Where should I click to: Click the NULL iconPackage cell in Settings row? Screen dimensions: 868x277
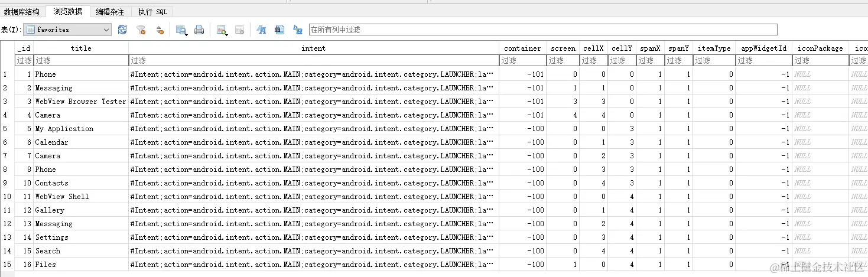(820, 237)
